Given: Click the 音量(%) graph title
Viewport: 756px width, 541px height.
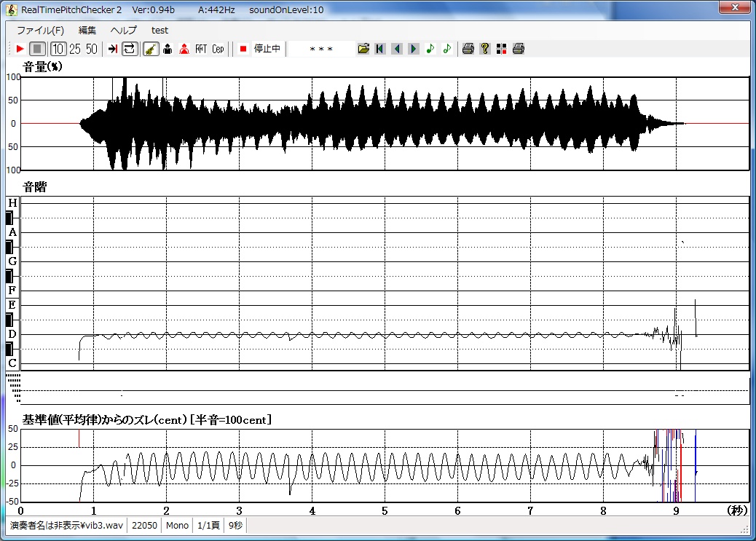Looking at the screenshot, I should pos(42,66).
